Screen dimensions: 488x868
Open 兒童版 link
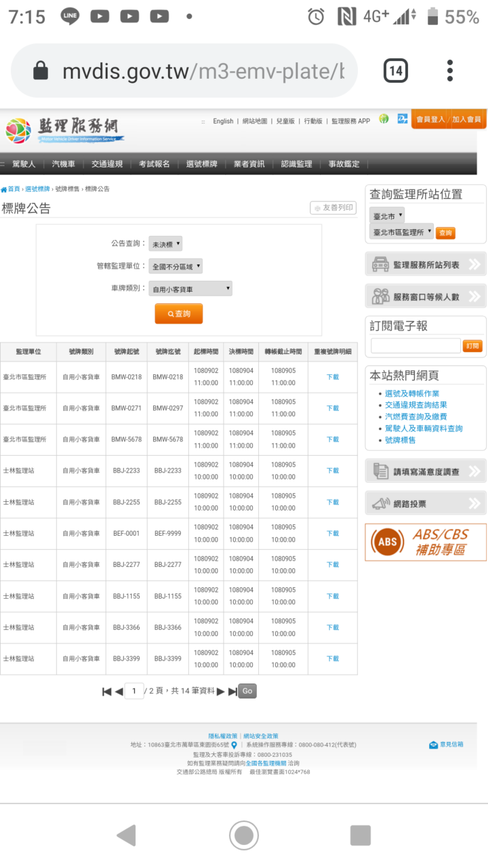point(285,121)
